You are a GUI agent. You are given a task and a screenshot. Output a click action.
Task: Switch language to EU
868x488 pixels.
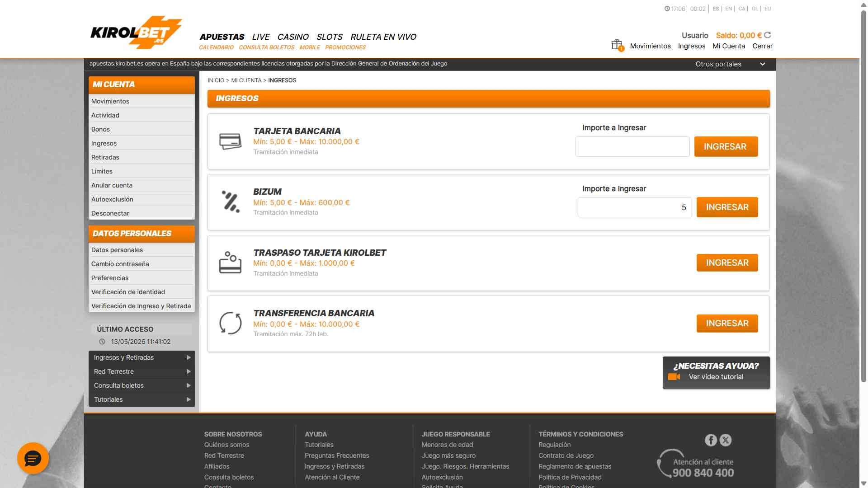768,9
